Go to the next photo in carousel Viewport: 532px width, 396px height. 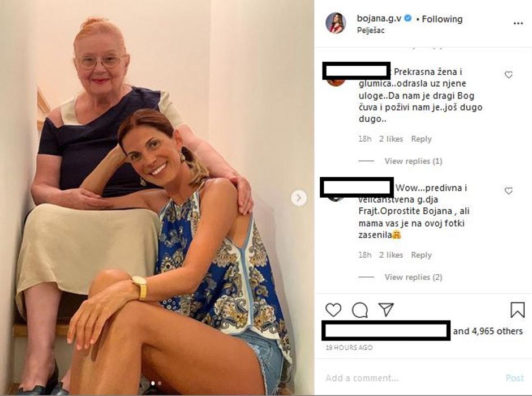299,198
